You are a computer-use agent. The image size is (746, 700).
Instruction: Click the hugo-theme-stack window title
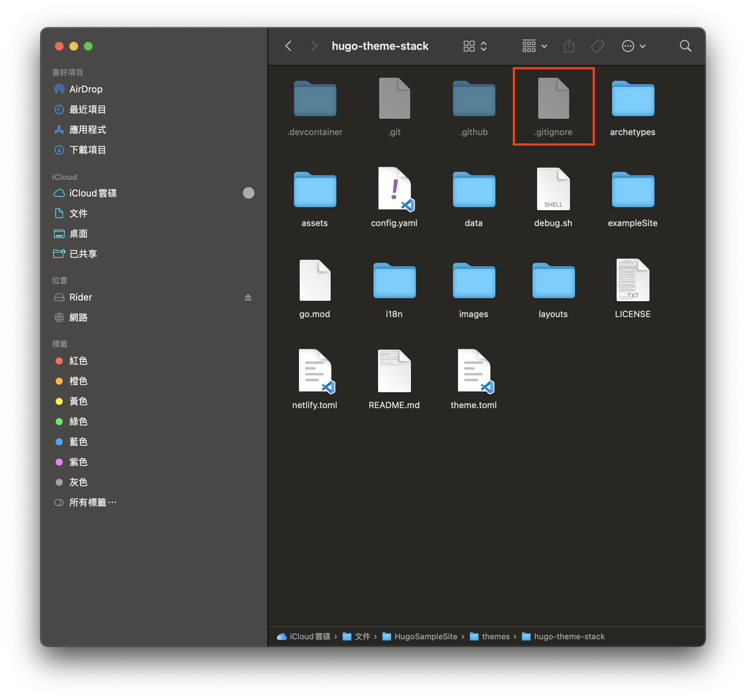(x=380, y=46)
